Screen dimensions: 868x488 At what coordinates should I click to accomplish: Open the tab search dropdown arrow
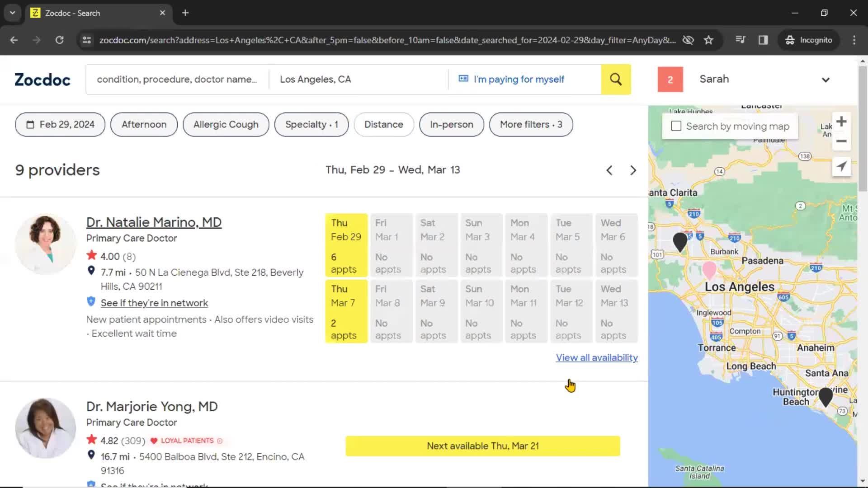[12, 13]
